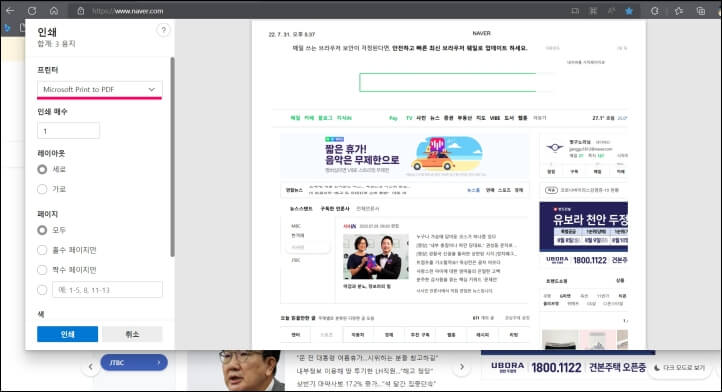
Task: View site info via the lock icon
Action: tap(81, 11)
